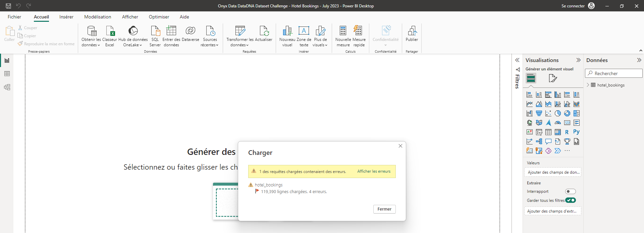This screenshot has height=233, width=644.
Task: Open Excel workbook data source (Classeur Excel)
Action: click(x=110, y=36)
